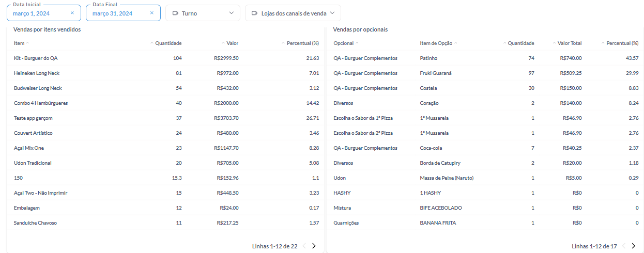Image resolution: width=644 pixels, height=253 pixels.
Task: Sort items table by Percentual (%) column
Action: pos(302,43)
